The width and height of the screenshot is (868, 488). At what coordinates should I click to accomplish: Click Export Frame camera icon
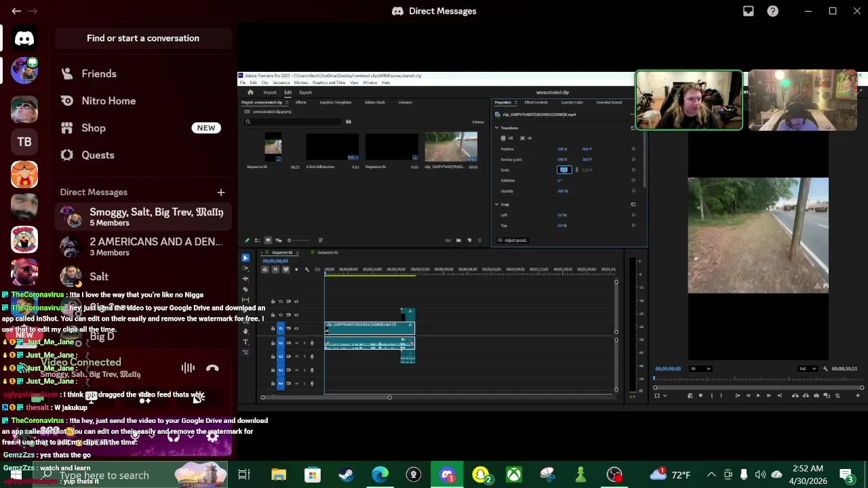(816, 395)
